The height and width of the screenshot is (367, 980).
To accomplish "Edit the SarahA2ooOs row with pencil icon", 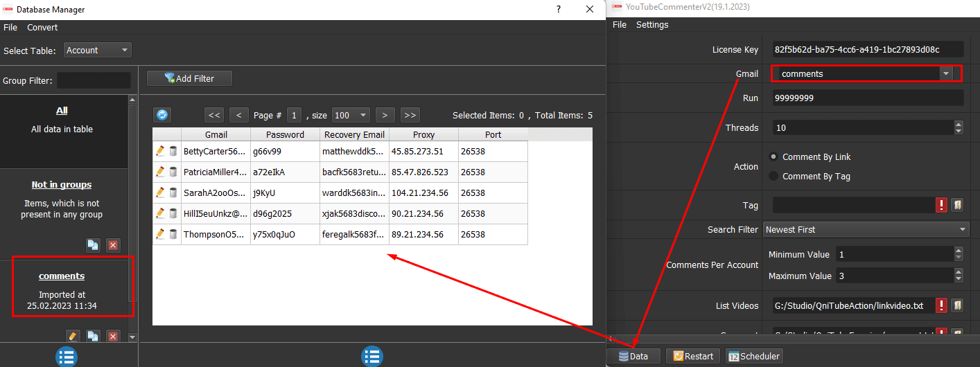I will pos(160,193).
